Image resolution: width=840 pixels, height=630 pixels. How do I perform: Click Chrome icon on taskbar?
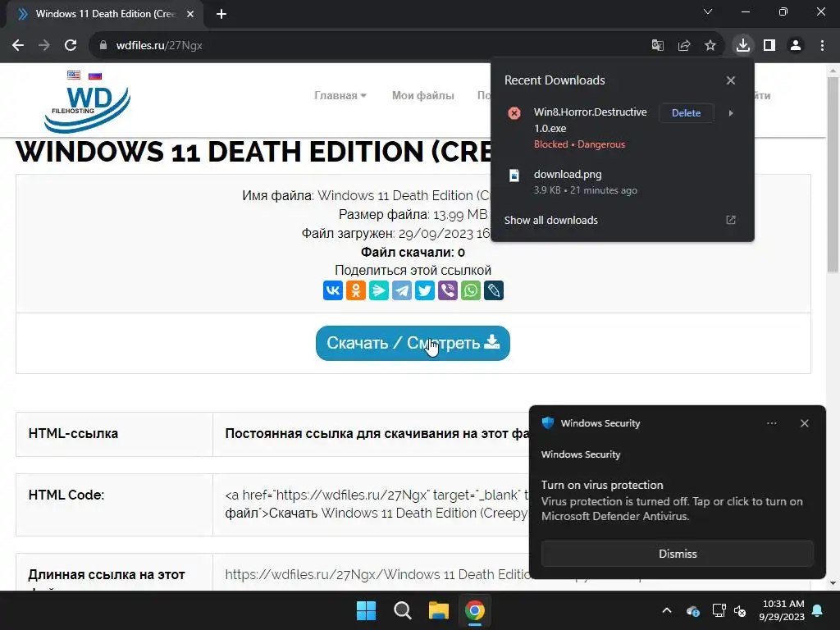(475, 610)
